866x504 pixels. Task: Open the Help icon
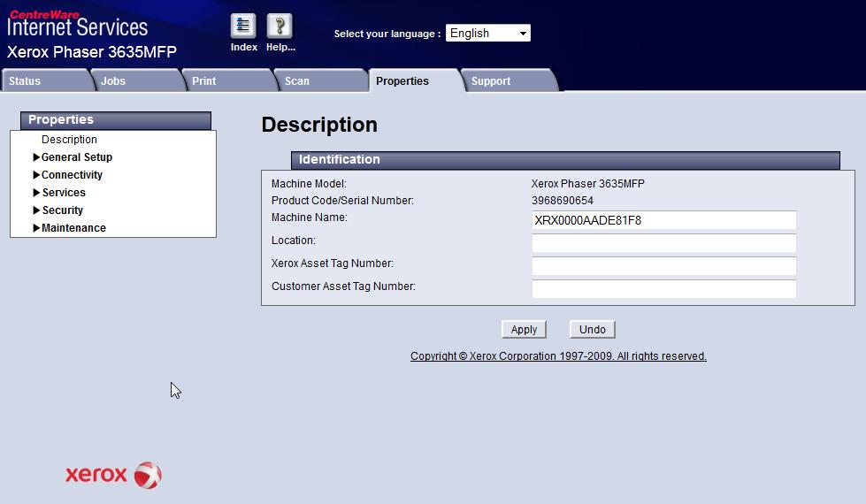pyautogui.click(x=280, y=26)
